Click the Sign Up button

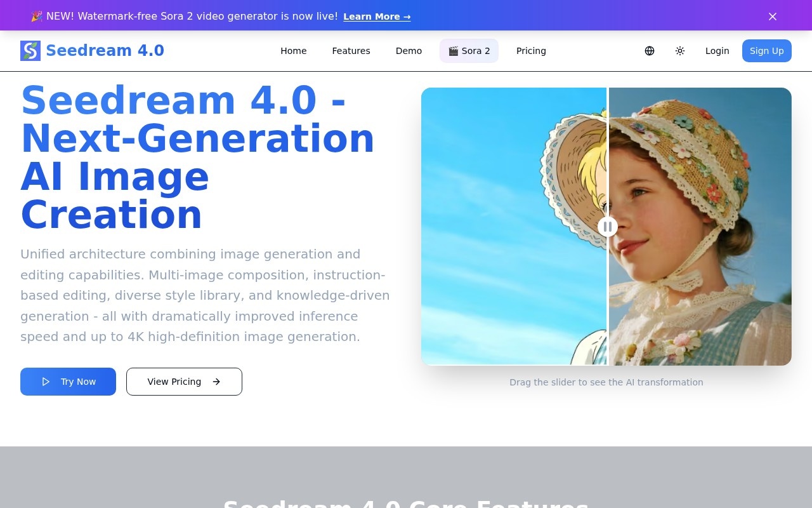pyautogui.click(x=767, y=51)
